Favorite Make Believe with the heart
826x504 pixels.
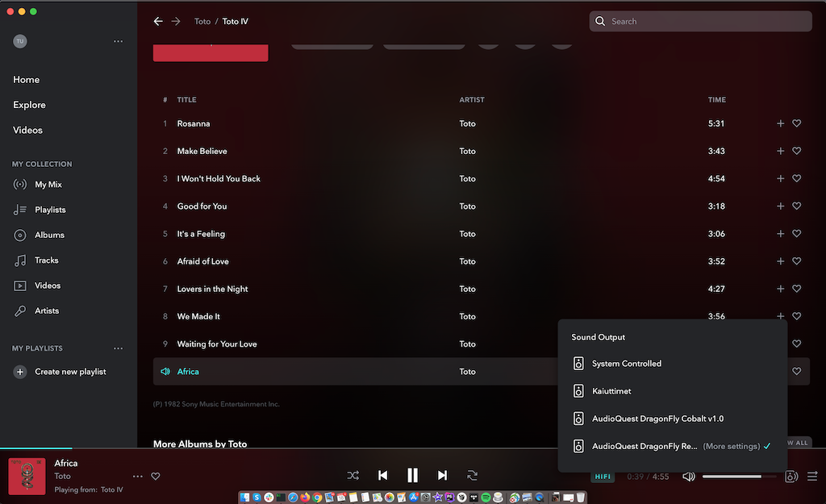coord(796,151)
